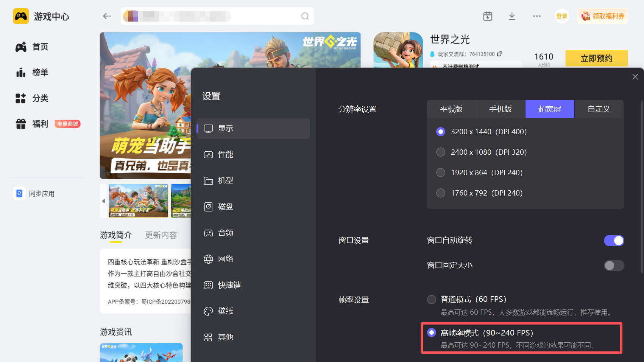Switch resolution to 超宽屏 tab
644x362 pixels.
click(x=550, y=109)
